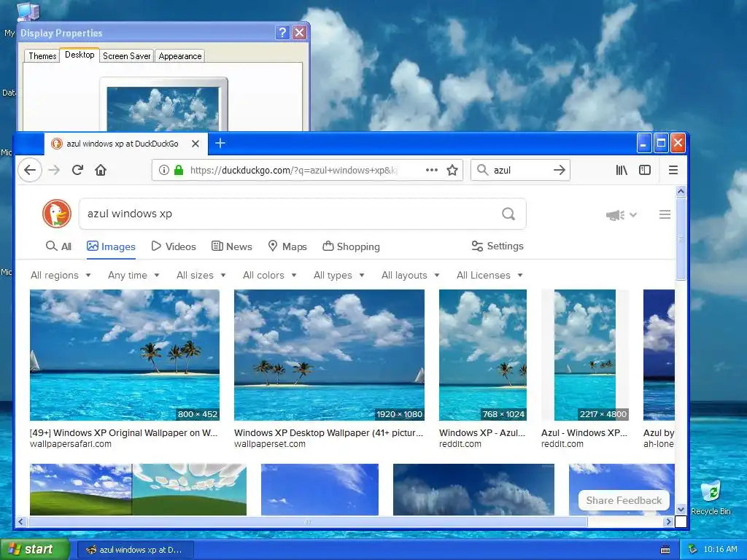Click the tray icon beside the clock
Viewport: 747px width, 560px height.
693,550
